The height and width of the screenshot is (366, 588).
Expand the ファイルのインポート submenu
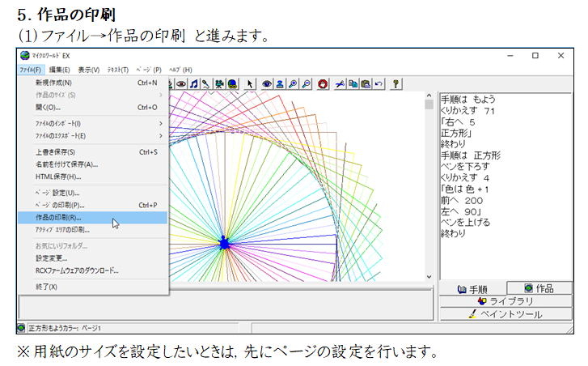(x=93, y=124)
